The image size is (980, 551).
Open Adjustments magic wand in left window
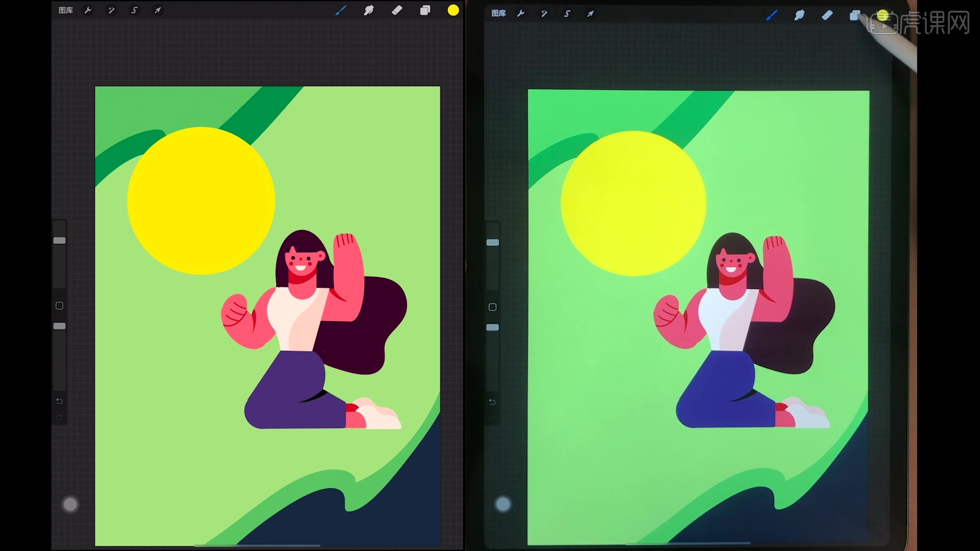click(x=111, y=10)
